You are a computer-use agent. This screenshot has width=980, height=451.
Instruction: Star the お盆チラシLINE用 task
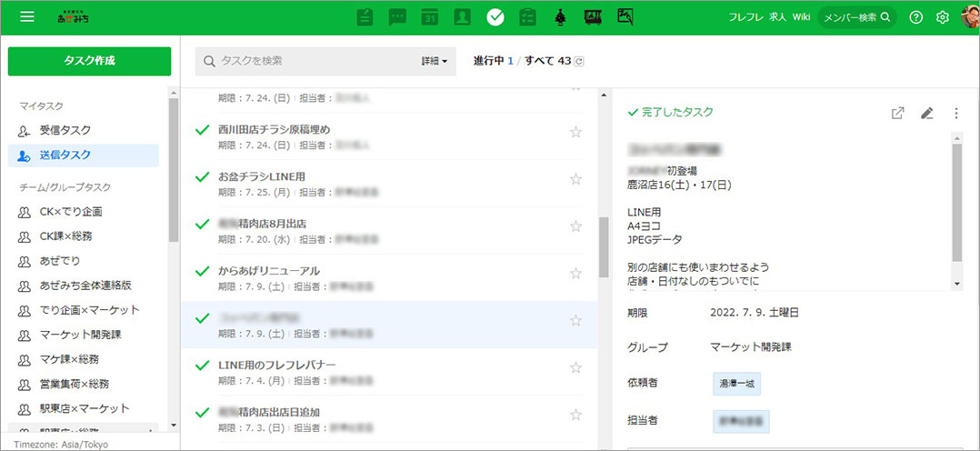(575, 179)
